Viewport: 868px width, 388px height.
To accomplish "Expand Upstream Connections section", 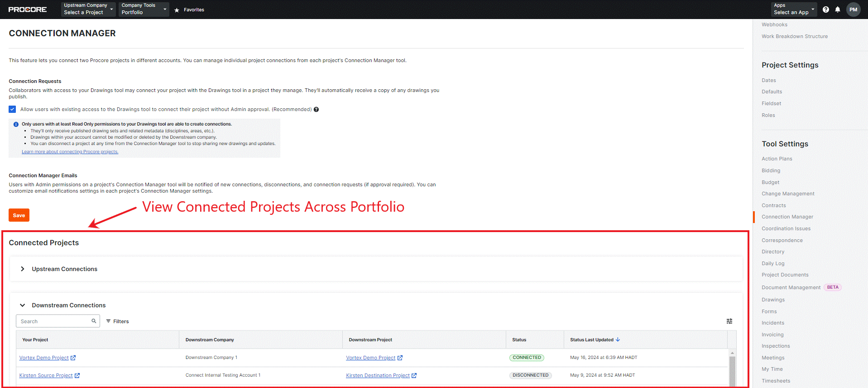I will coord(23,269).
